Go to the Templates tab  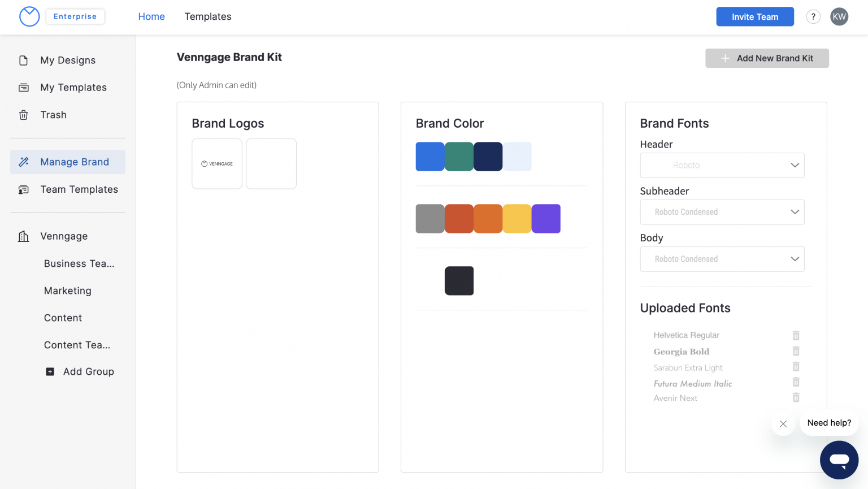coord(208,17)
